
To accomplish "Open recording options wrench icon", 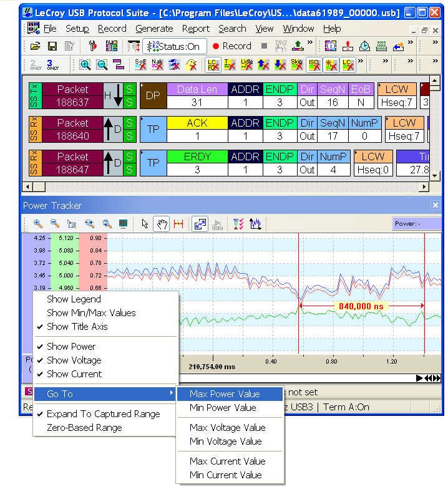I will click(x=92, y=46).
